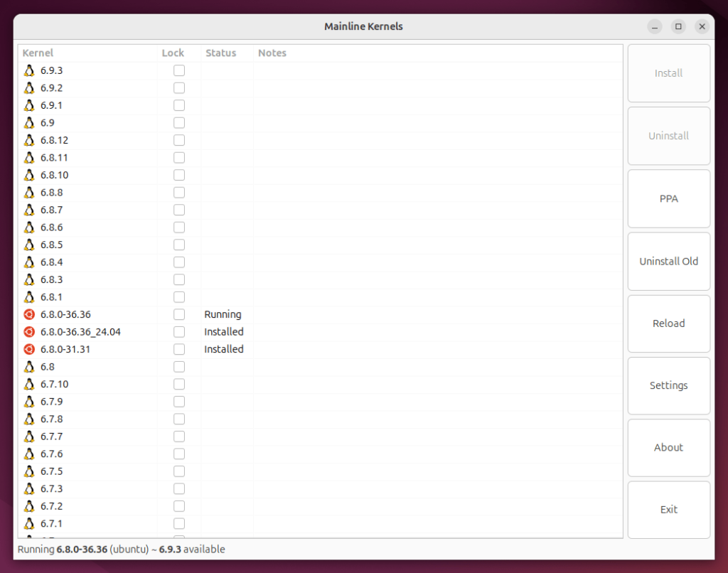Click the Tux icon beside kernel 6.9.2
Image resolution: width=728 pixels, height=573 pixels.
[29, 87]
